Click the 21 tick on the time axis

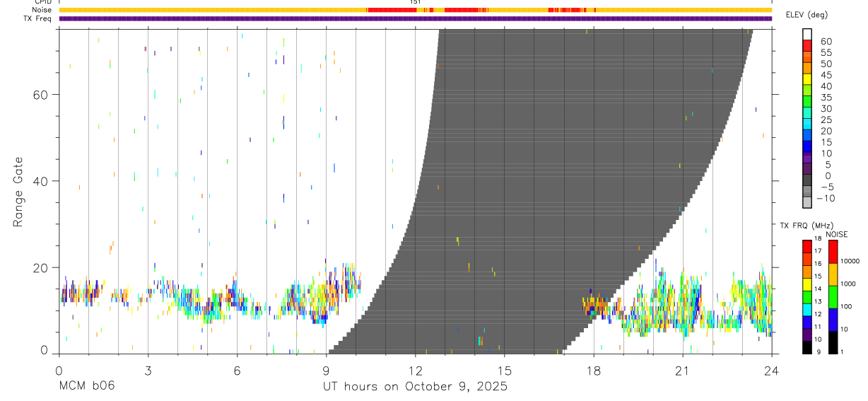coord(682,370)
